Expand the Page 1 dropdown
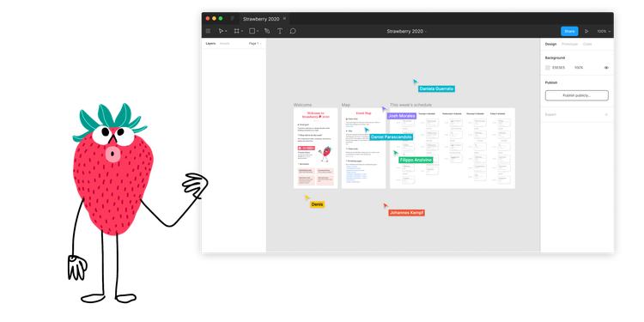This screenshot has height=322, width=644. tap(255, 44)
